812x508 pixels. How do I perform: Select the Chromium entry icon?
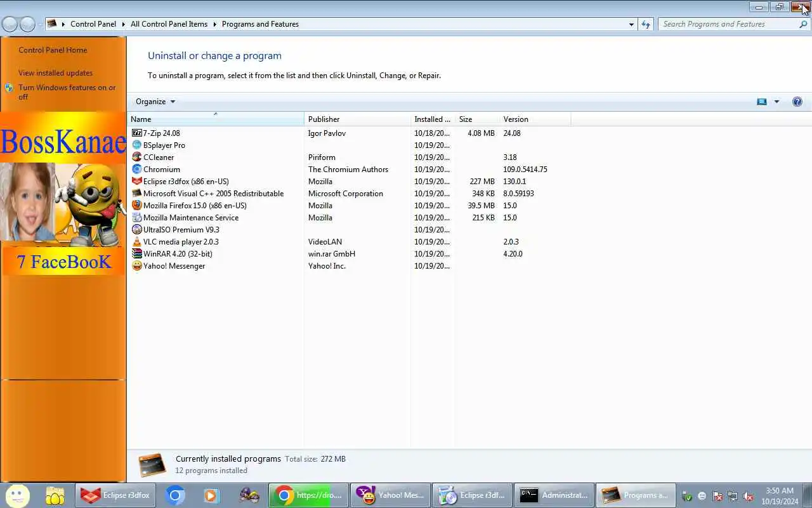(x=136, y=170)
